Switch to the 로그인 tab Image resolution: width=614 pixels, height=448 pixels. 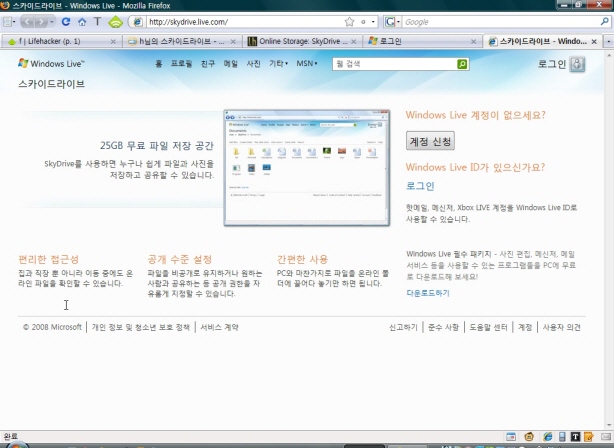click(x=423, y=41)
